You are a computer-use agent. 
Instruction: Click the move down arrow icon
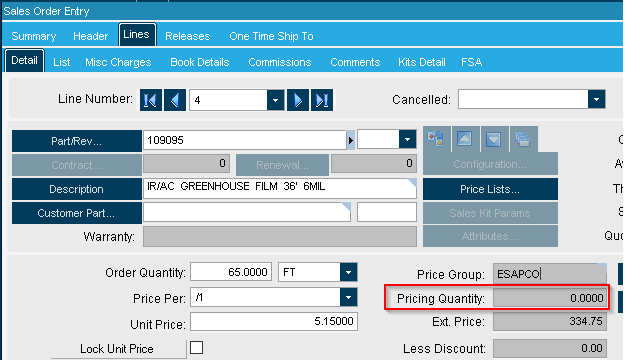tap(493, 139)
